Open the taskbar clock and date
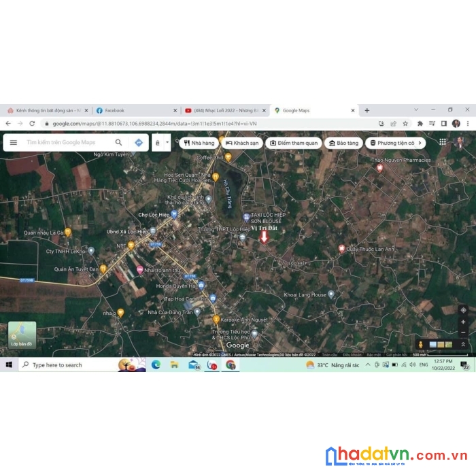Screen dimensions: 476x476 tap(443, 364)
